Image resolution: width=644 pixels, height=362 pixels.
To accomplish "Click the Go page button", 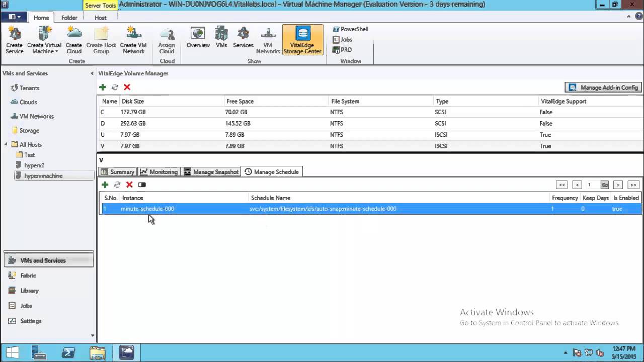I will click(x=604, y=185).
